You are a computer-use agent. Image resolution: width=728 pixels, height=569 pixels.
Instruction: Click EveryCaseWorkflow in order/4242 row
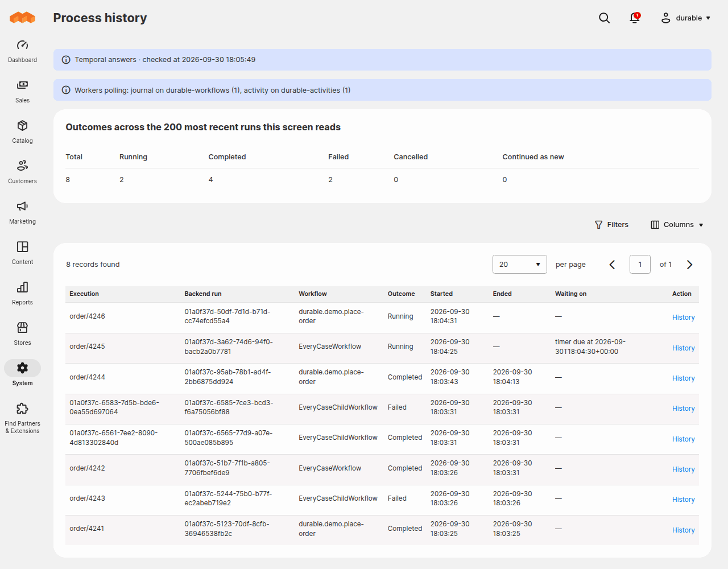(330, 468)
